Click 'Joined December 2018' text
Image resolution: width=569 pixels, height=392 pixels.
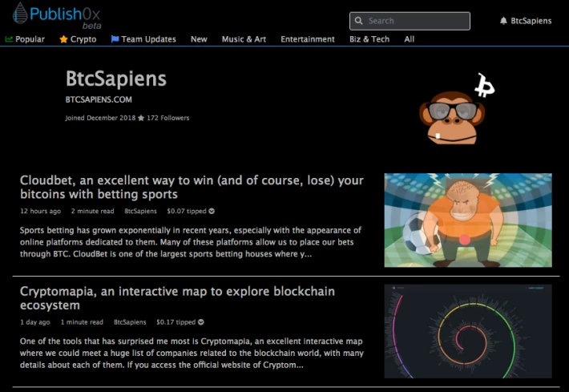click(x=100, y=118)
